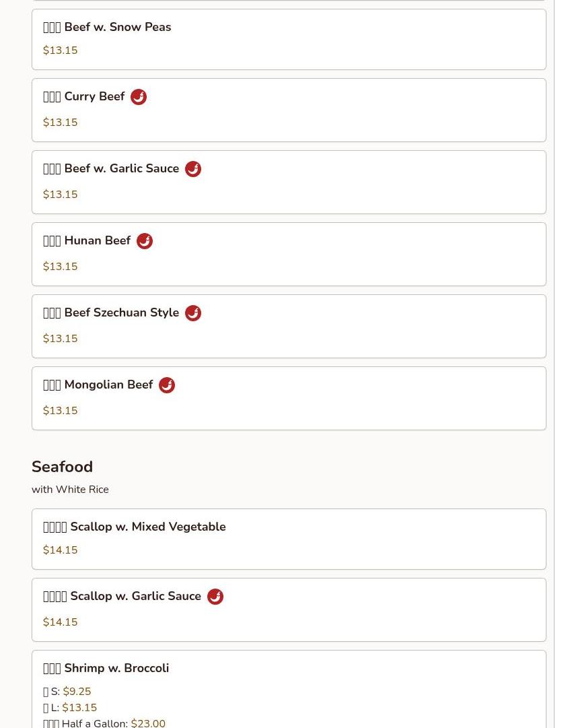Click spicy icon by Beef Szechuan Style

tap(193, 313)
